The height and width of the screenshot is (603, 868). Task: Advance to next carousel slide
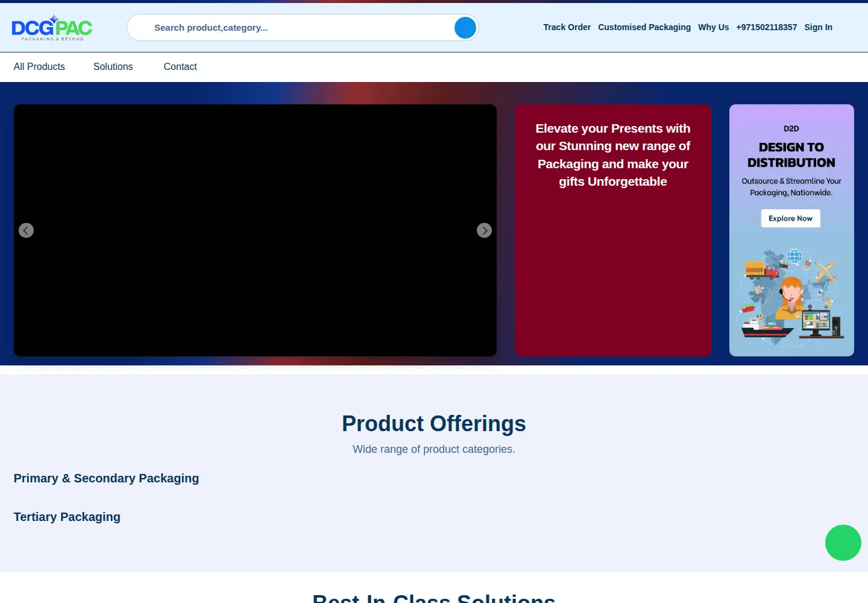[484, 230]
